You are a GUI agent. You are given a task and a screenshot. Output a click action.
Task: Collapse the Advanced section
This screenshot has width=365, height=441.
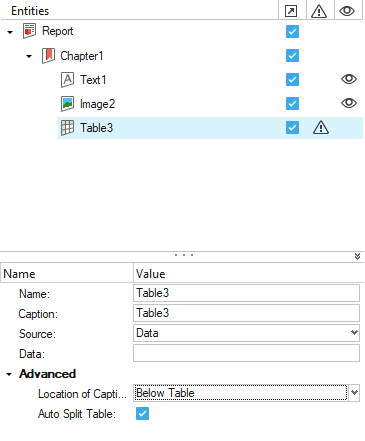[x=9, y=374]
